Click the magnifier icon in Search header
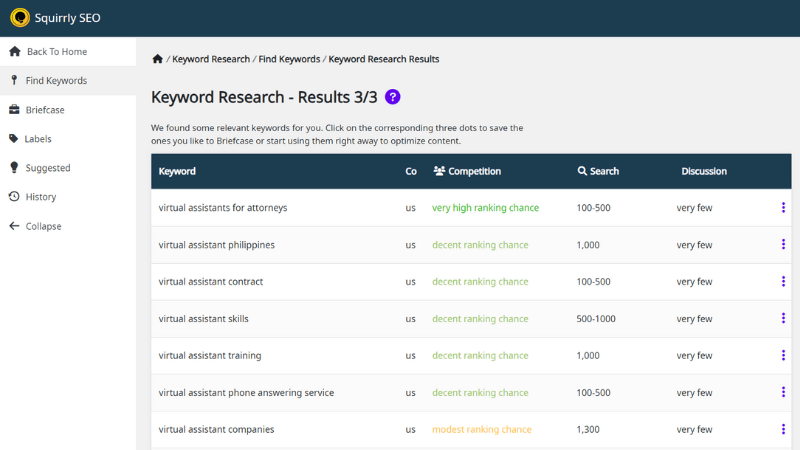 (582, 171)
